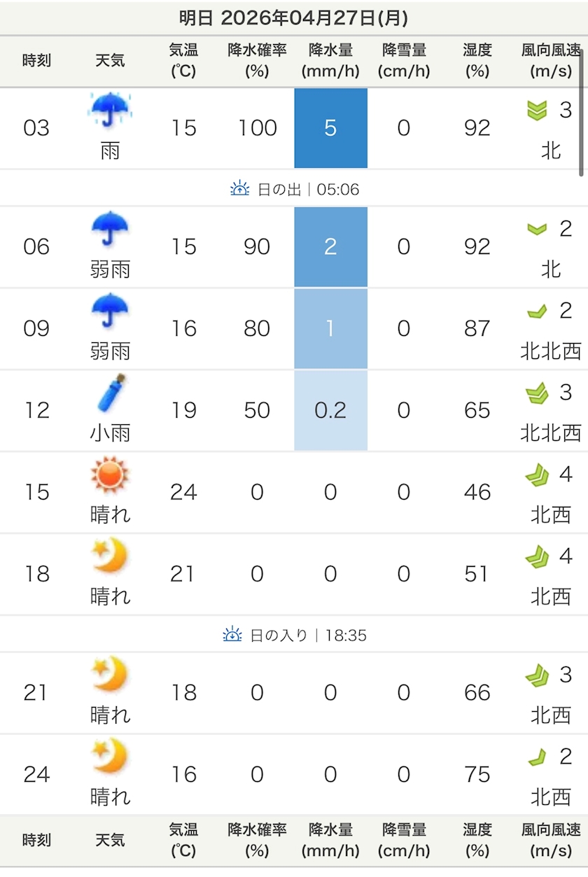Tap the northwest wind arrow at 24
Image resolution: width=588 pixels, height=877 pixels.
[537, 757]
